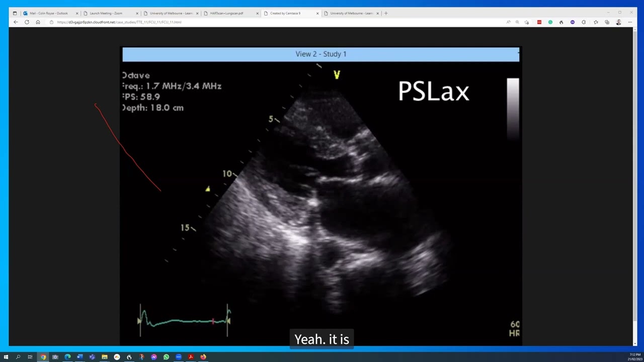The width and height of the screenshot is (644, 362).
Task: Open taskbar Search magnifier
Action: coord(18,357)
